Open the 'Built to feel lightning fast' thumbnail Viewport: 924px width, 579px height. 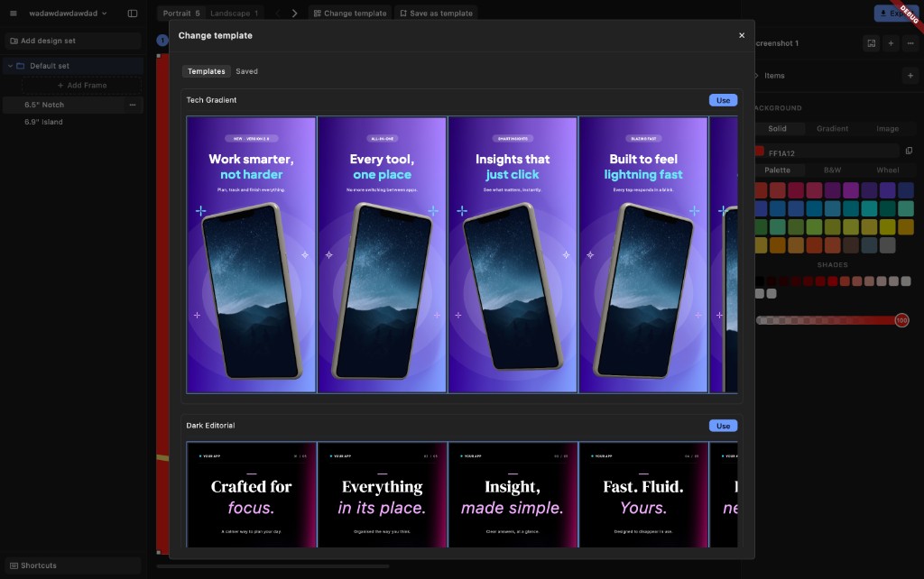click(x=643, y=254)
